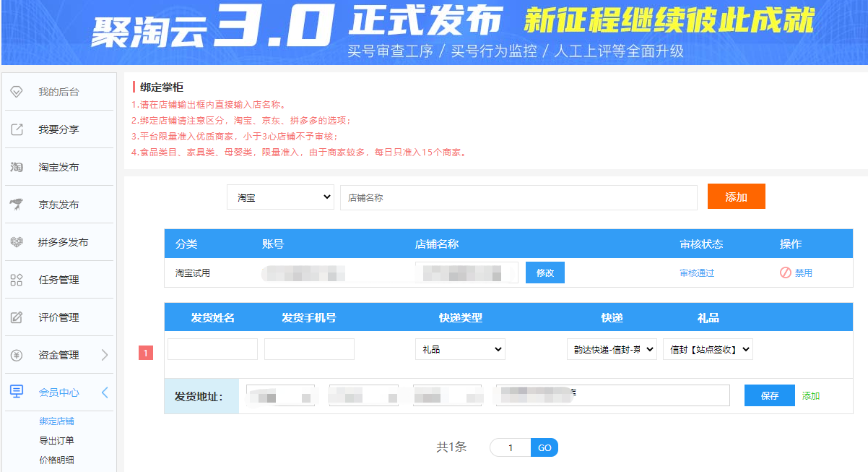Click the share icon beside 我要分享
The height and width of the screenshot is (472, 868).
17,129
